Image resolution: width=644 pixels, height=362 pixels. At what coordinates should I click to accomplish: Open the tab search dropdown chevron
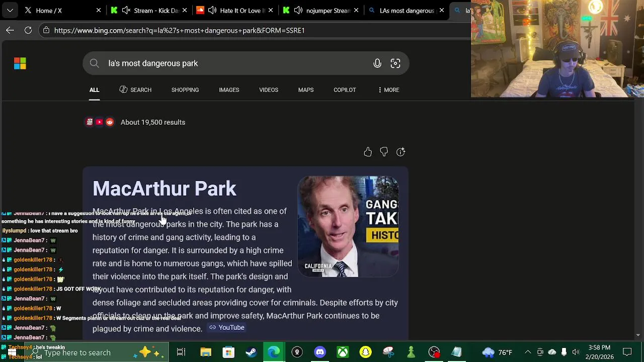[10, 10]
